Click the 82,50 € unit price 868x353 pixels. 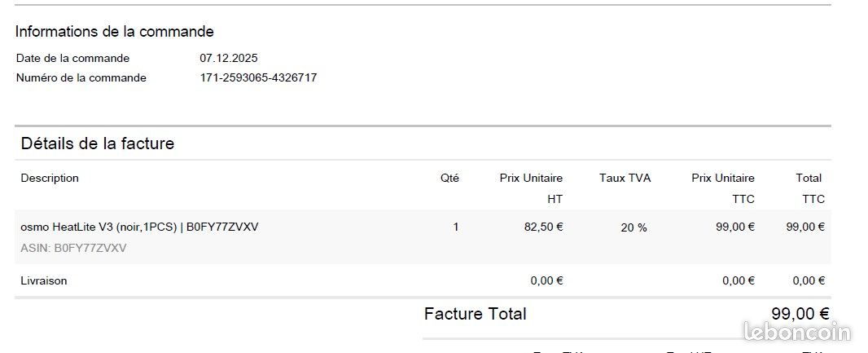coord(544,227)
